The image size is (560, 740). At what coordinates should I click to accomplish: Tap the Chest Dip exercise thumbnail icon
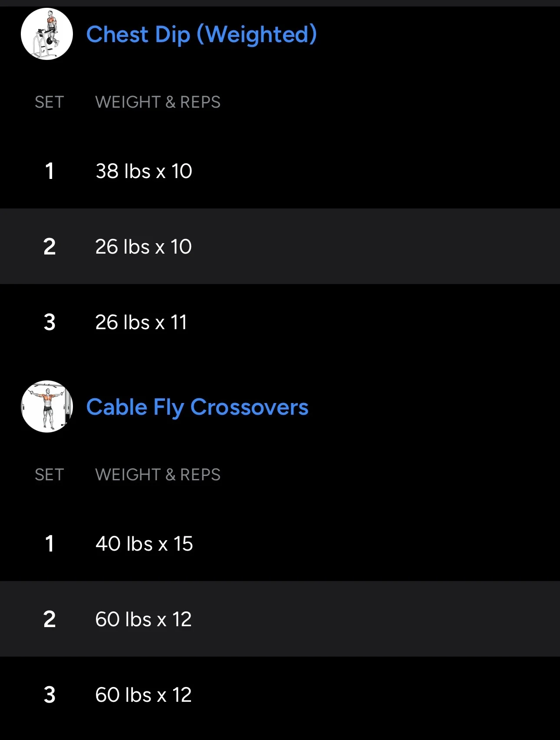pos(47,34)
